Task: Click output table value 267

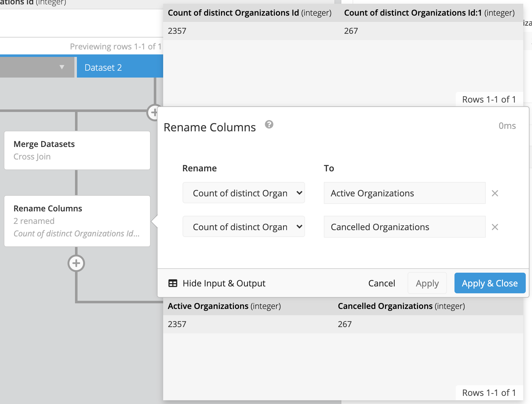Action: pos(345,324)
